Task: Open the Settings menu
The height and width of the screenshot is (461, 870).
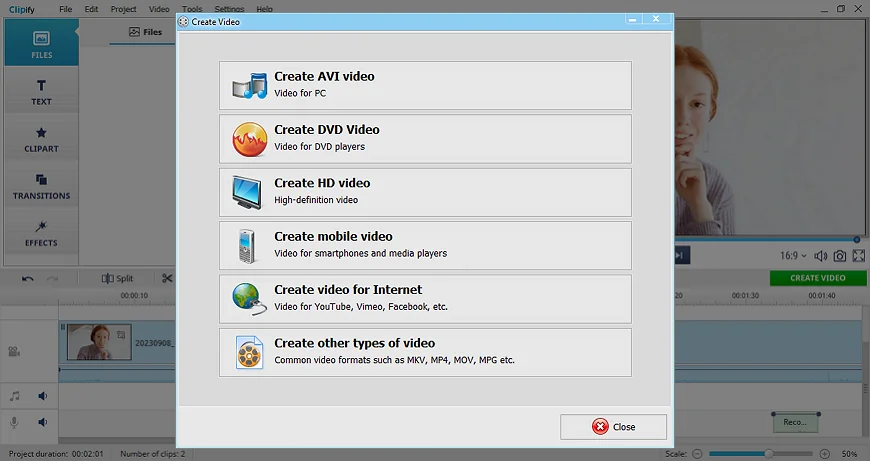Action: [x=229, y=9]
